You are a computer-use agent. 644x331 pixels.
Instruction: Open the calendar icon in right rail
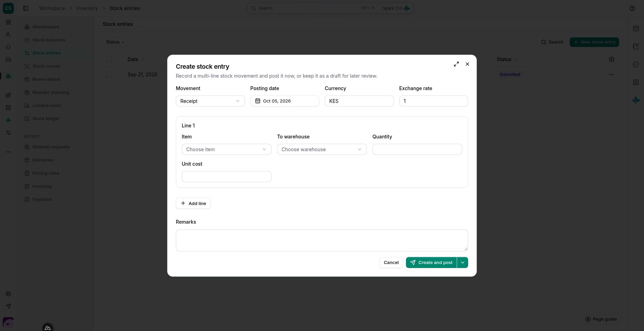(x=636, y=28)
